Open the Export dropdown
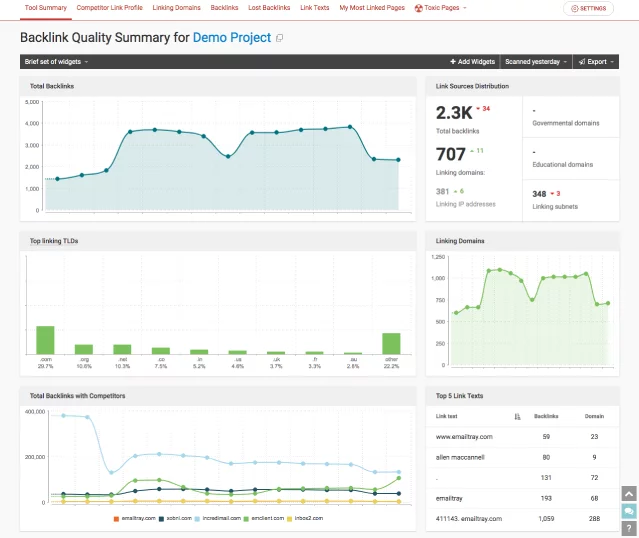 pos(596,62)
